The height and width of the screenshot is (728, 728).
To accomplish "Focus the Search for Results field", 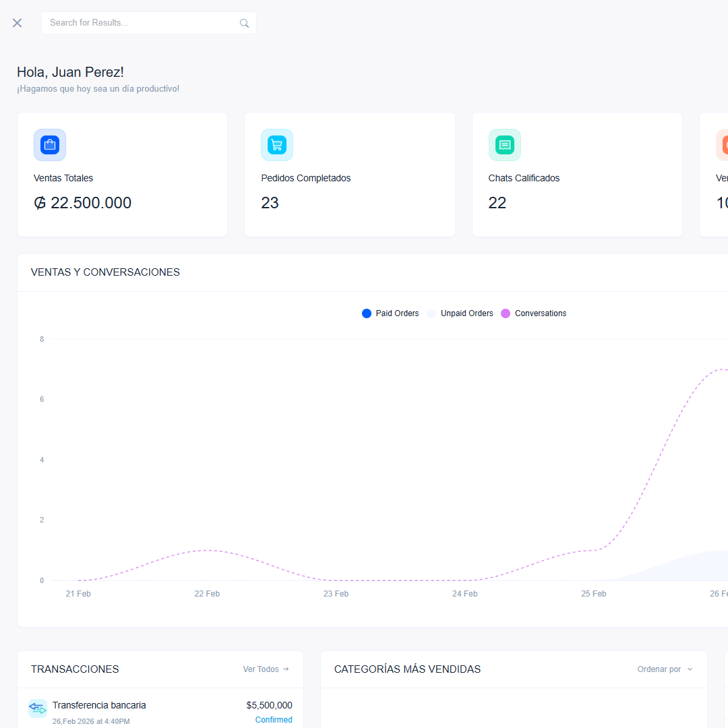I will (x=148, y=23).
